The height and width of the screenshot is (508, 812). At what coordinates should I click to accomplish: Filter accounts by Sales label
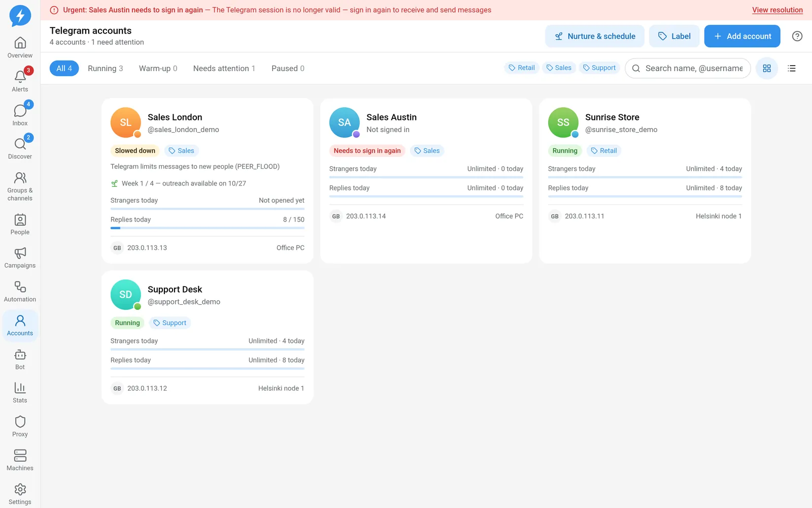559,68
